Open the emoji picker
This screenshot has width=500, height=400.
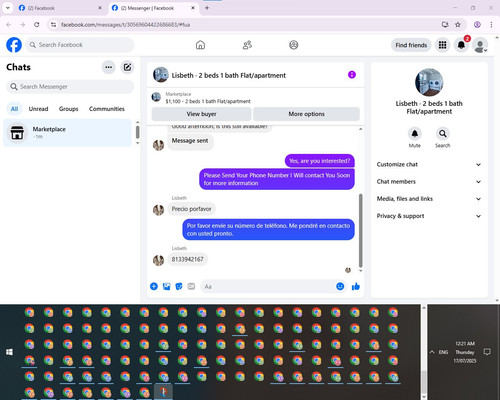[x=340, y=286]
